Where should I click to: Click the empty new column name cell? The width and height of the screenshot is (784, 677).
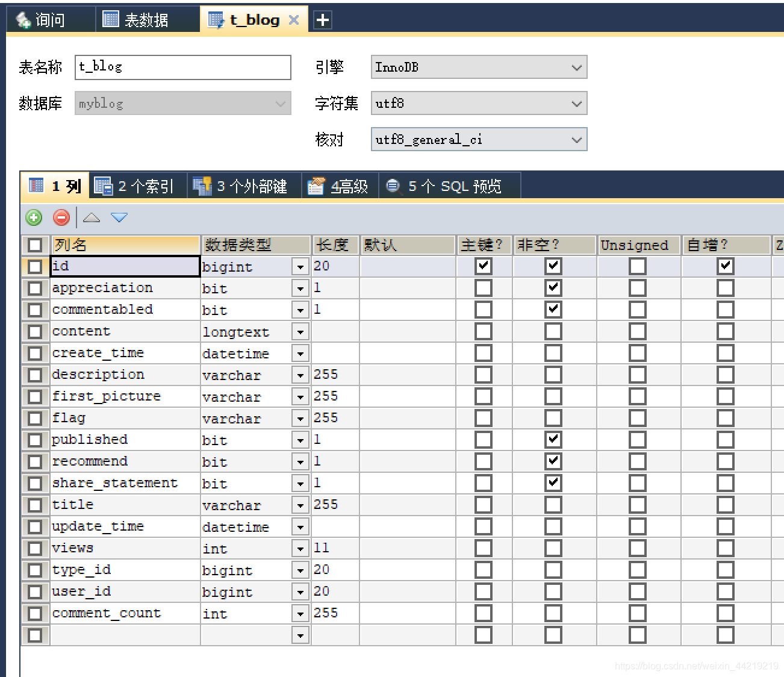(125, 635)
